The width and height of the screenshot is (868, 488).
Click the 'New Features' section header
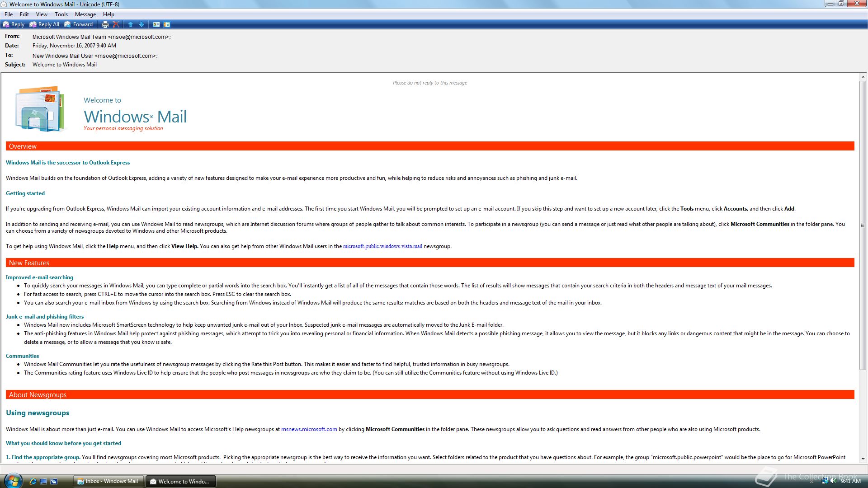(430, 263)
